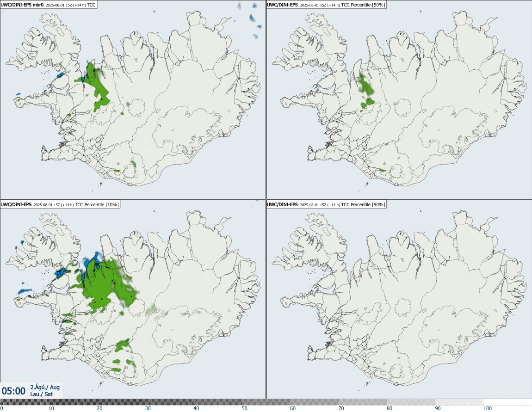Click the 80 tick on the color scale

point(390,408)
